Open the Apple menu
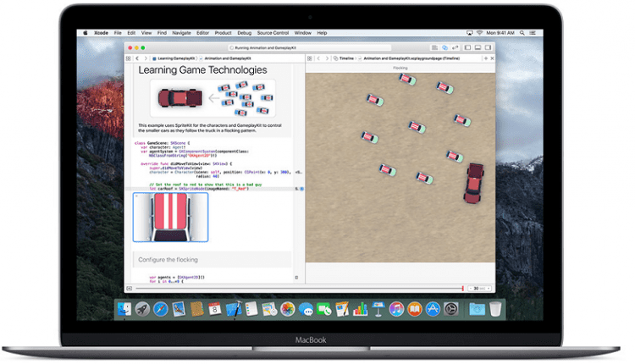 pyautogui.click(x=86, y=33)
